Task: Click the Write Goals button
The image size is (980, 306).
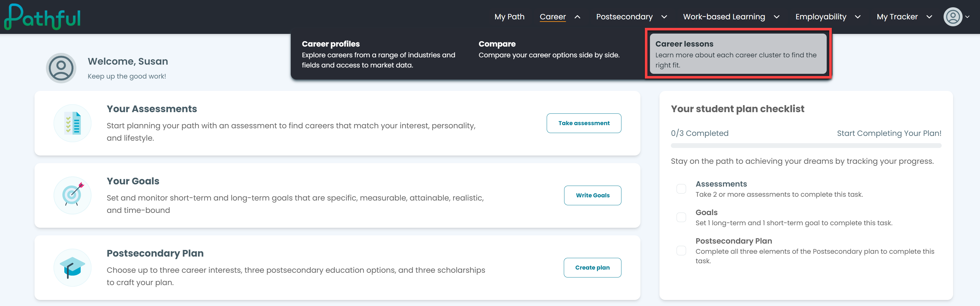Action: pyautogui.click(x=592, y=195)
